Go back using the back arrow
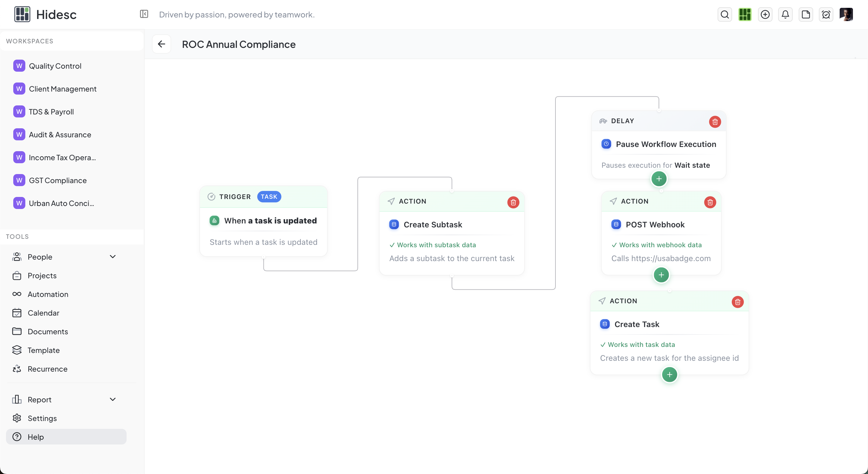Viewport: 868px width, 474px height. 162,44
